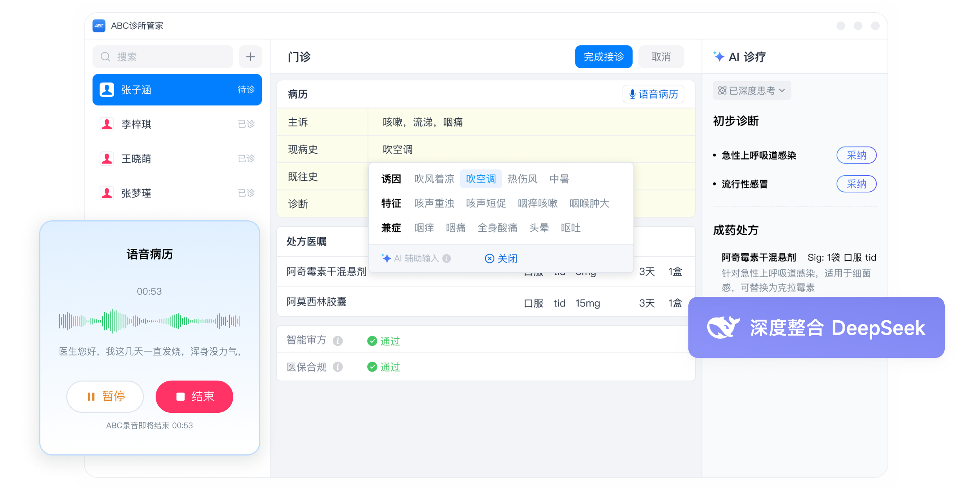The image size is (980, 490).
Task: Click the 完成接诊 button
Action: pos(603,57)
